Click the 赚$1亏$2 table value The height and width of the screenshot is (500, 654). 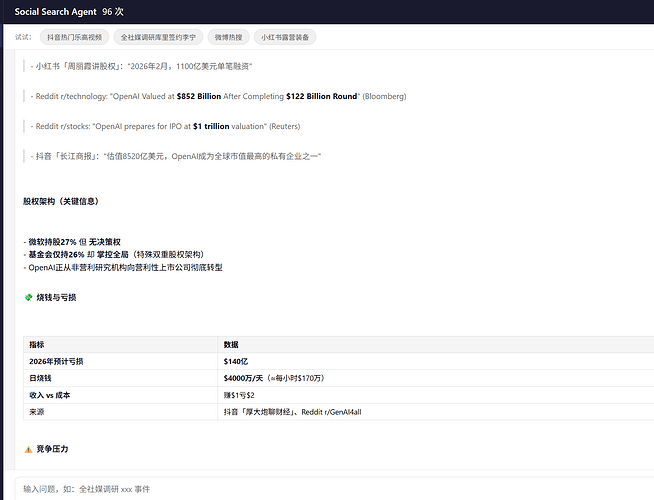[x=436, y=395]
